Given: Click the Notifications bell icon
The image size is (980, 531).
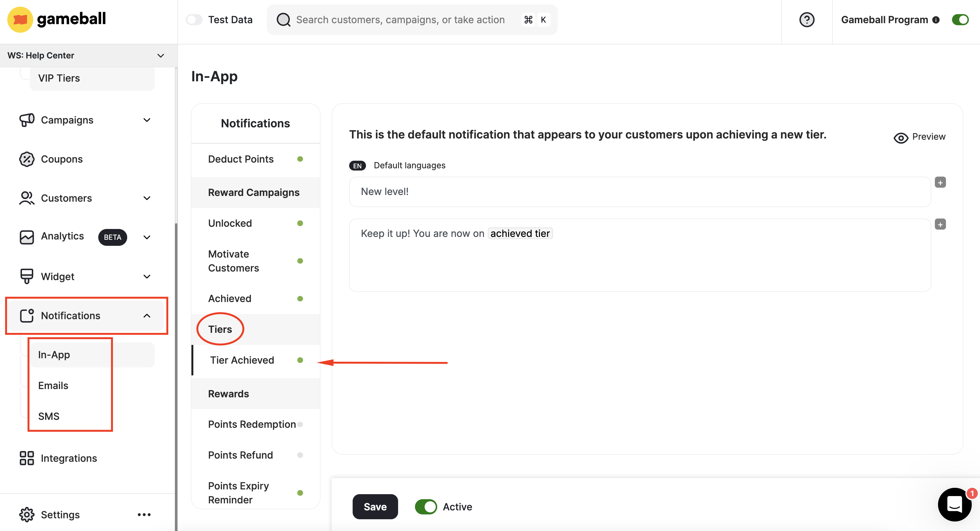Looking at the screenshot, I should pyautogui.click(x=27, y=315).
